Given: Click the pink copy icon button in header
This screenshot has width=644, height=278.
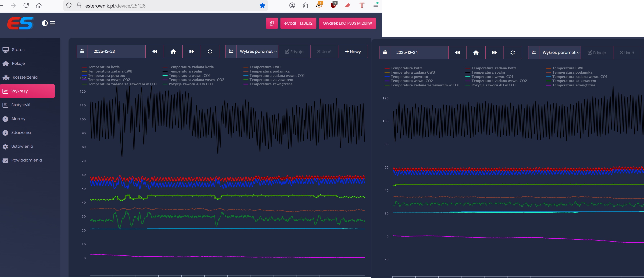Looking at the screenshot, I should click(272, 23).
